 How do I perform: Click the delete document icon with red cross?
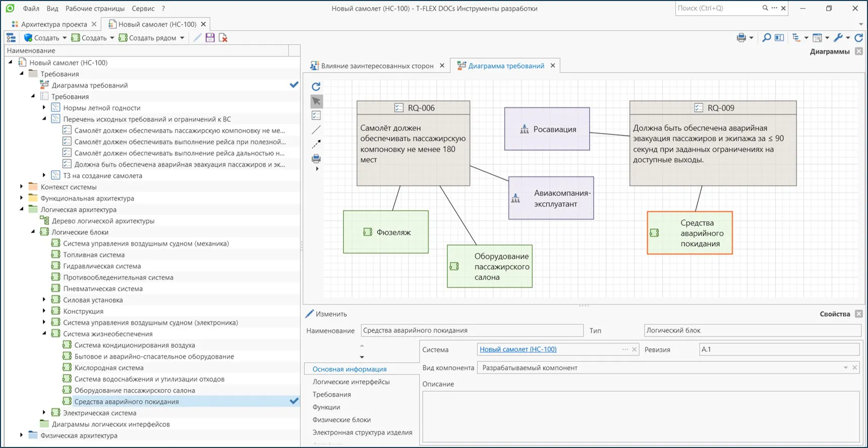coord(223,38)
